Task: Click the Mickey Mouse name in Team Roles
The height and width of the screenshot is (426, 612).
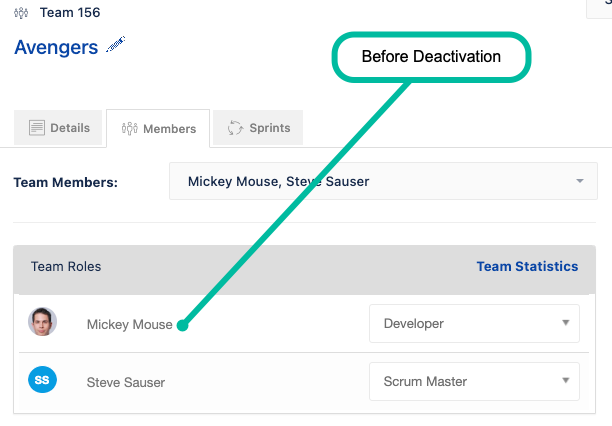Action: 129,324
